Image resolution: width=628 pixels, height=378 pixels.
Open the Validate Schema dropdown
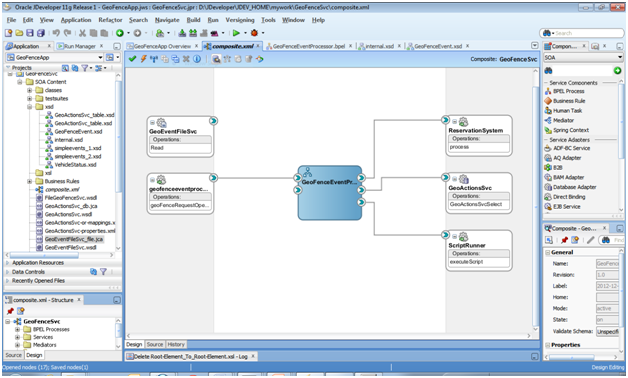pos(607,332)
